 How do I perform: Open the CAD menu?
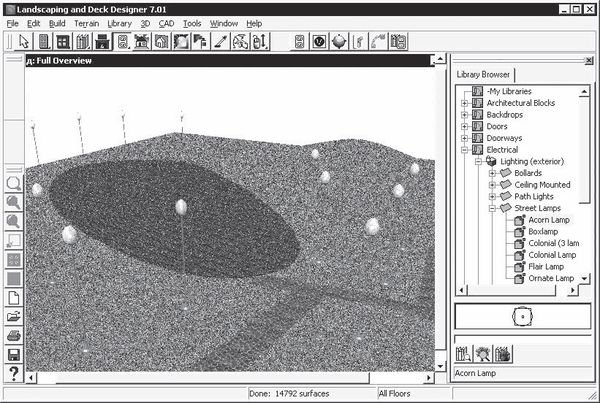165,22
